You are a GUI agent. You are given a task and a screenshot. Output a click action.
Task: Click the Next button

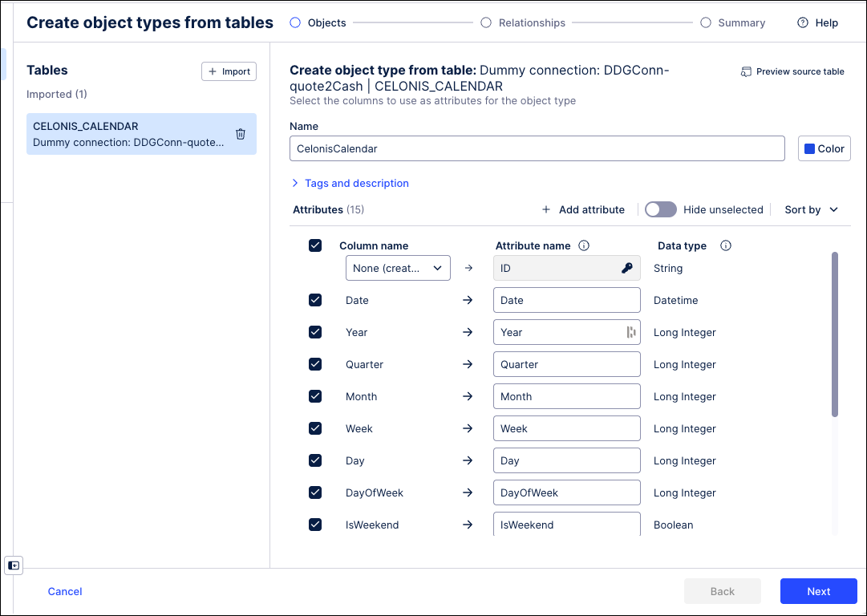pos(818,591)
